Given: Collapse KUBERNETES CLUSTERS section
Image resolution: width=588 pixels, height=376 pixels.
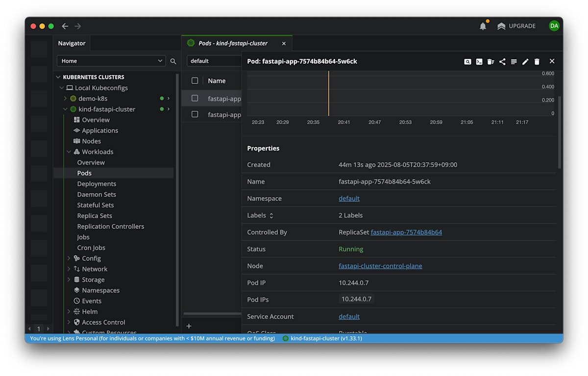Looking at the screenshot, I should pyautogui.click(x=58, y=77).
